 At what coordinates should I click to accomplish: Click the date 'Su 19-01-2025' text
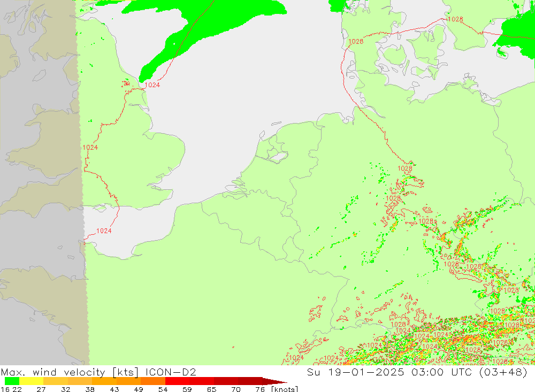click(x=356, y=372)
